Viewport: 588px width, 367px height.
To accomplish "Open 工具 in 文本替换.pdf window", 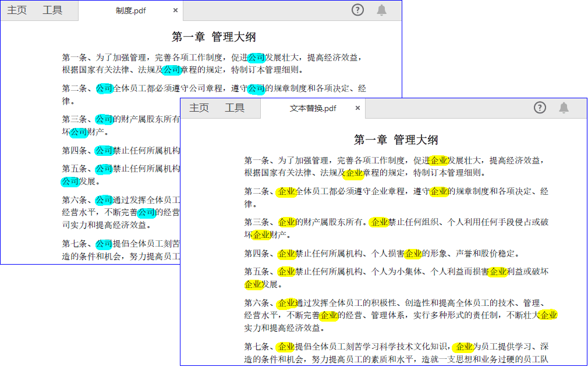I will point(235,108).
